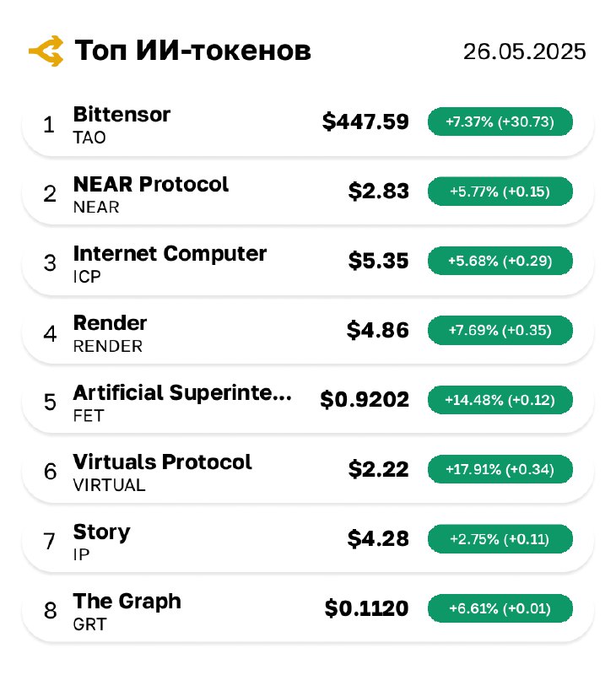Click the +7.37% (+30.73) green badge
The height and width of the screenshot is (675, 616).
click(500, 121)
